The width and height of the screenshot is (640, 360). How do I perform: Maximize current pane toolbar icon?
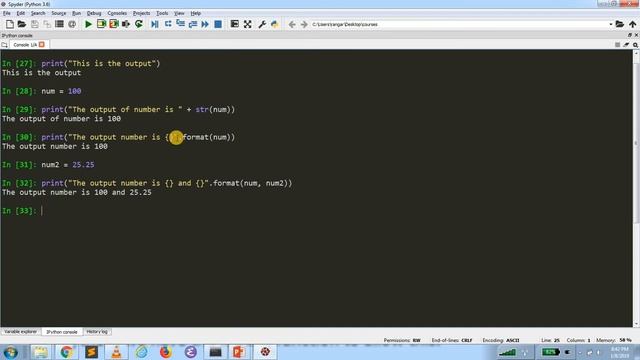pos(235,24)
